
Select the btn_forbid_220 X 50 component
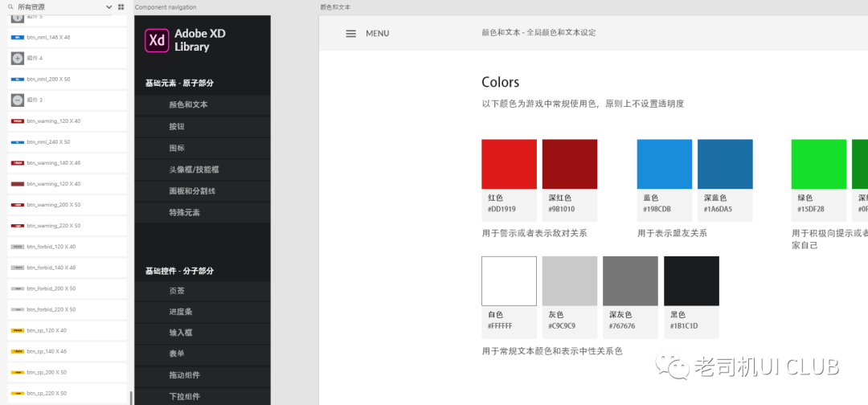pos(67,309)
